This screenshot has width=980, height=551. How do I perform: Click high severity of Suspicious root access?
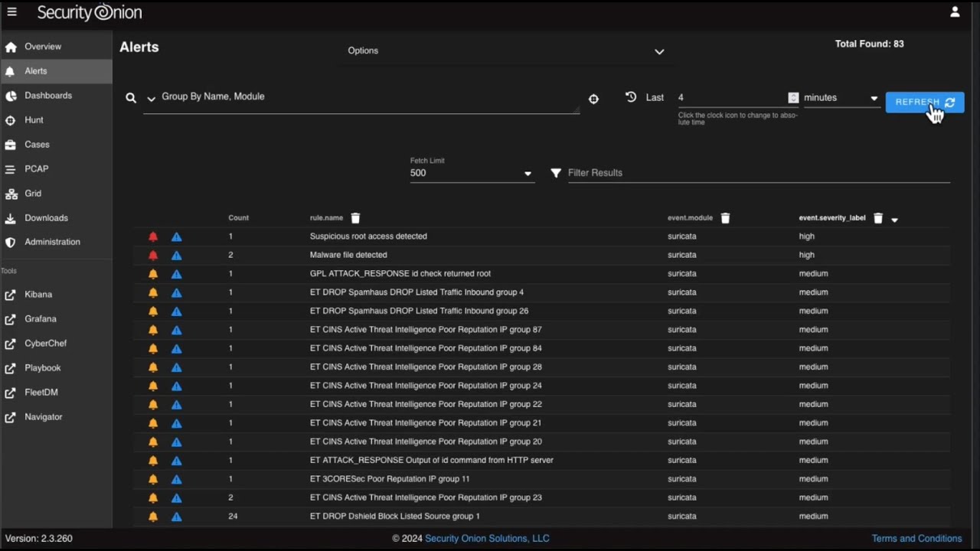click(807, 236)
